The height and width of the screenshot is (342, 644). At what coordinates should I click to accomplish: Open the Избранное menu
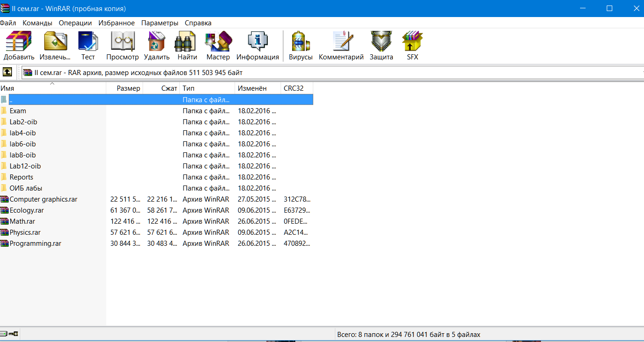pyautogui.click(x=117, y=23)
